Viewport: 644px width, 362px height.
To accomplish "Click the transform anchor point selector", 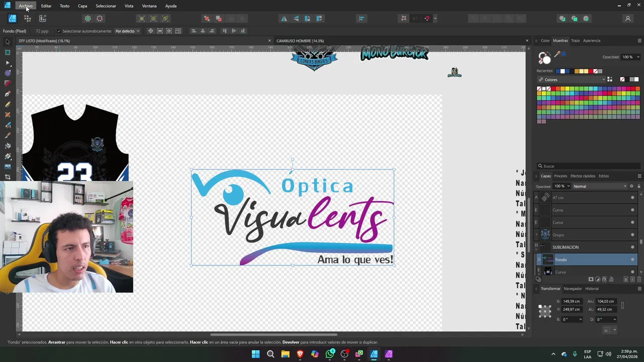I will point(545,311).
